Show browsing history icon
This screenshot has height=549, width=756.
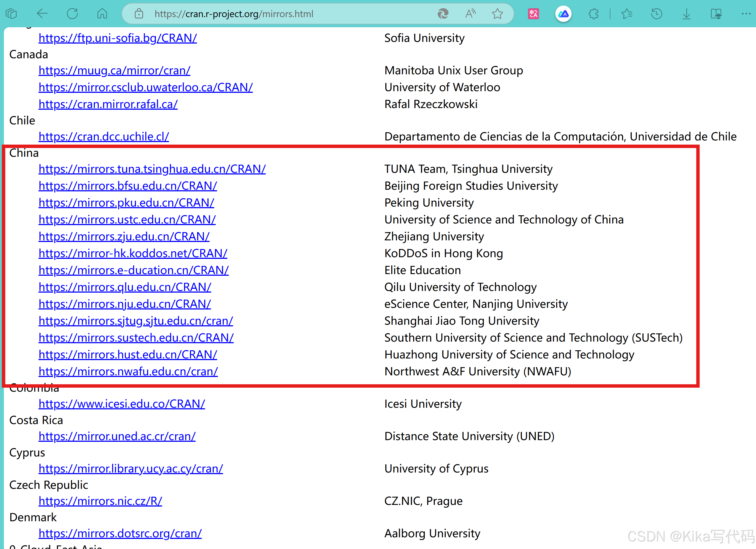pyautogui.click(x=656, y=14)
